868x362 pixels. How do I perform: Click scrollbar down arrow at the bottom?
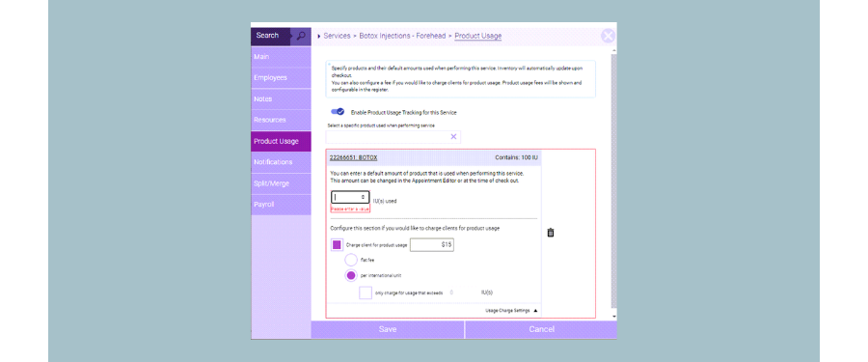[613, 317]
